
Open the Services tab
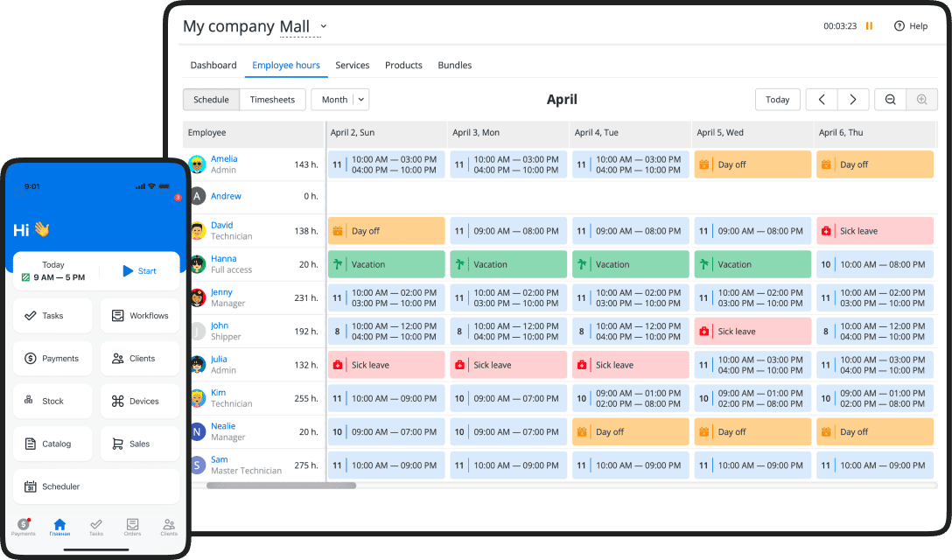pyautogui.click(x=352, y=66)
